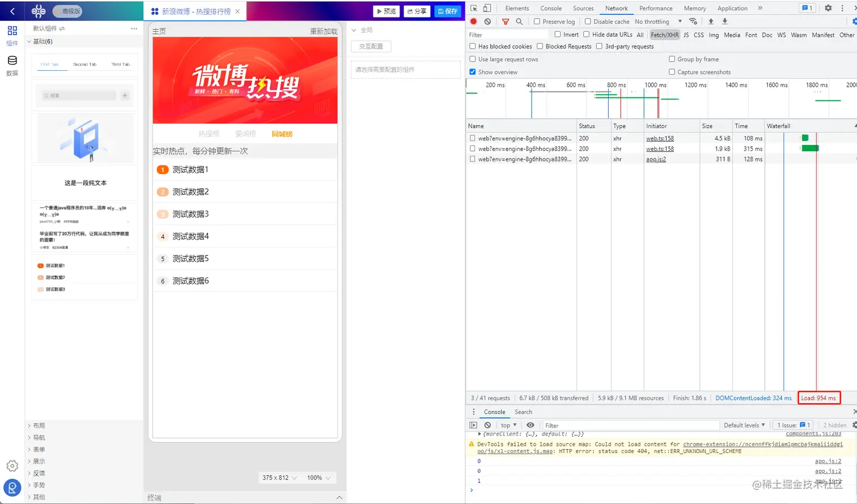Click the plus icon in the search component card

(125, 96)
